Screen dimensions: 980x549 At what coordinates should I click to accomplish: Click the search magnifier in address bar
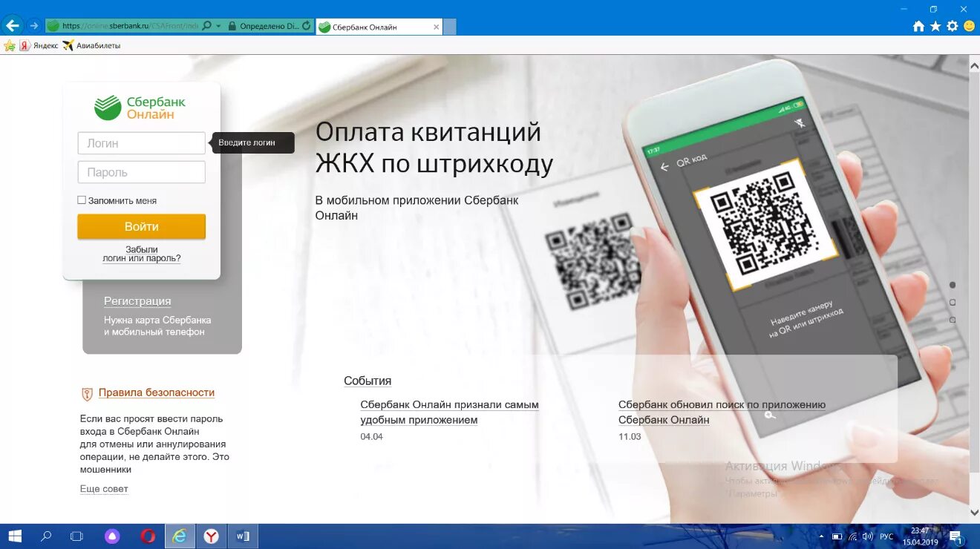(x=206, y=26)
